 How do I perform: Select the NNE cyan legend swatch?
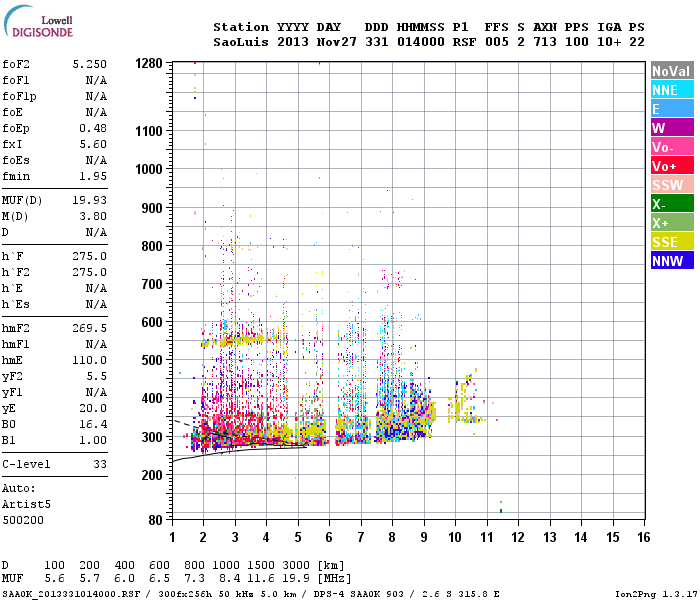672,90
